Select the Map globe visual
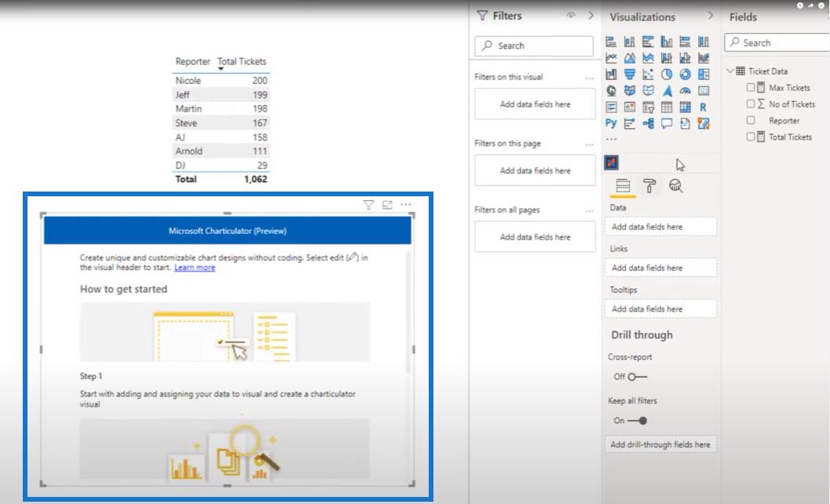Screen dimensions: 830x504 [x=611, y=90]
